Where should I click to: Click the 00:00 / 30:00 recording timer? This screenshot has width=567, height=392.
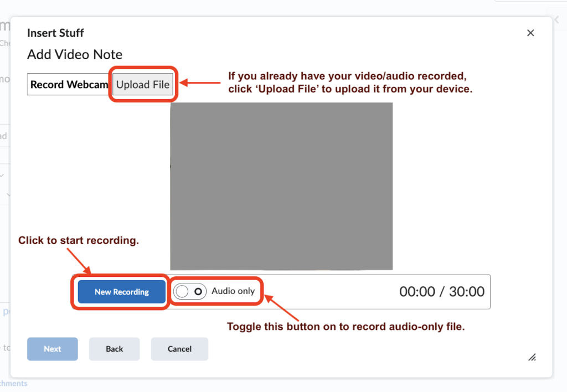441,291
